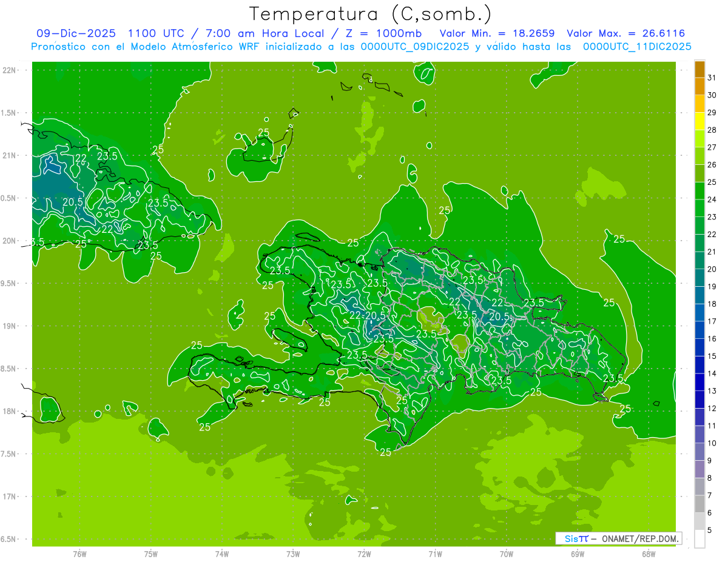Click the '20' colorbar scale label
Viewport: 728px width, 562px height.
[712, 269]
